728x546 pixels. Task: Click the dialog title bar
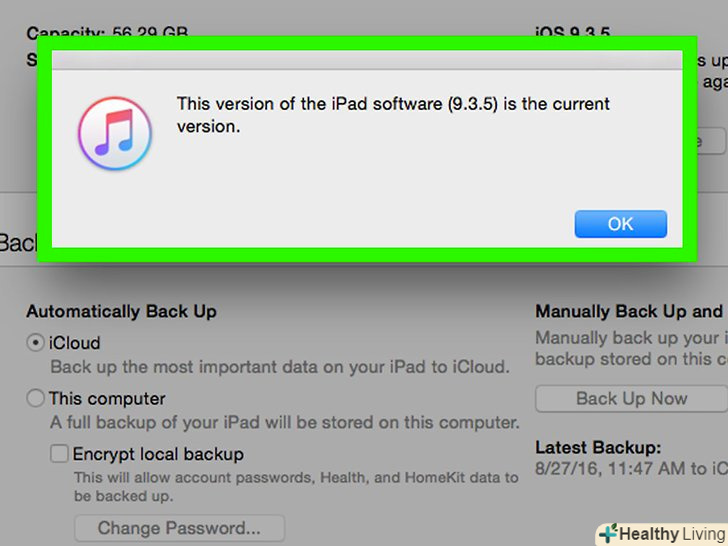pyautogui.click(x=367, y=60)
